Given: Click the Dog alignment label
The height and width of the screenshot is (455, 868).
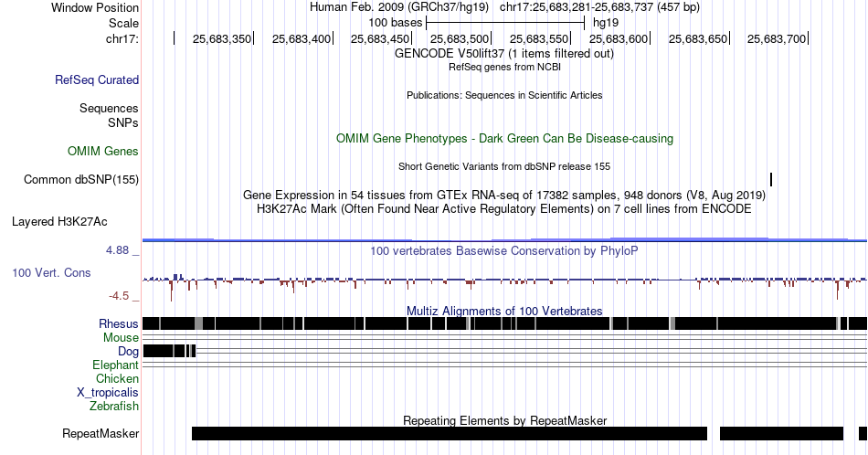Looking at the screenshot, I should tap(128, 352).
